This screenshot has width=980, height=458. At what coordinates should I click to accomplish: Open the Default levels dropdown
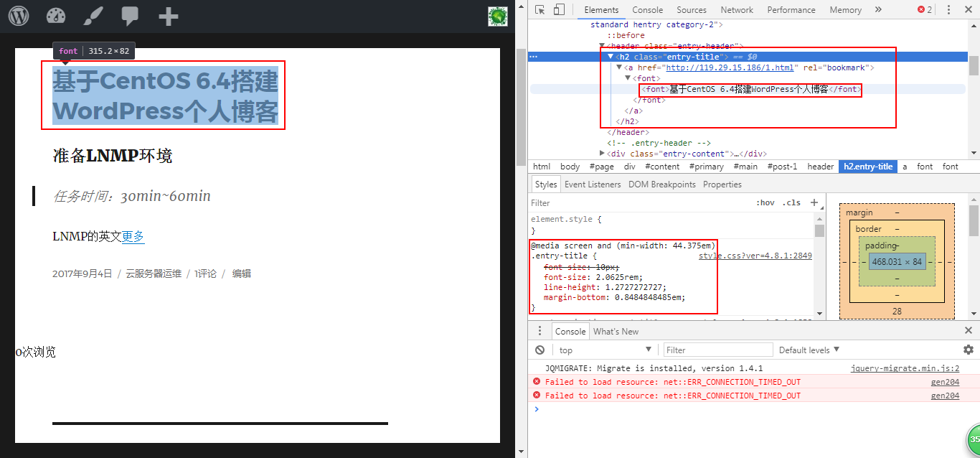809,350
